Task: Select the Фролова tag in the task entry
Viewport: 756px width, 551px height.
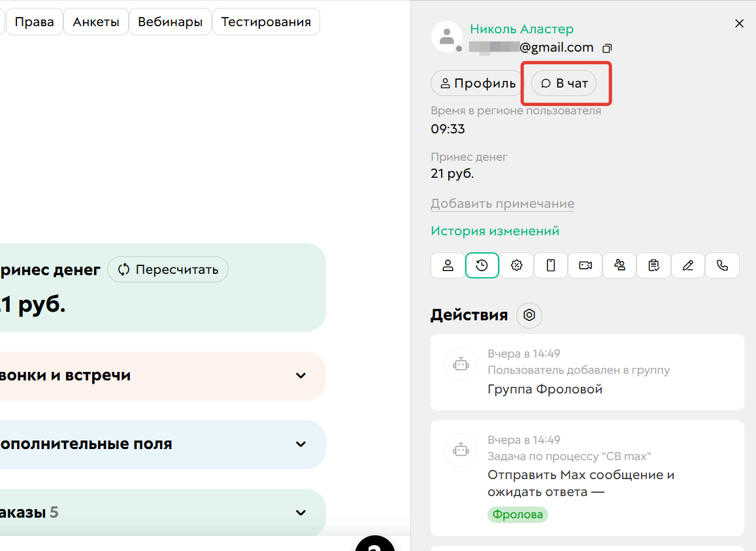Action: [x=518, y=514]
